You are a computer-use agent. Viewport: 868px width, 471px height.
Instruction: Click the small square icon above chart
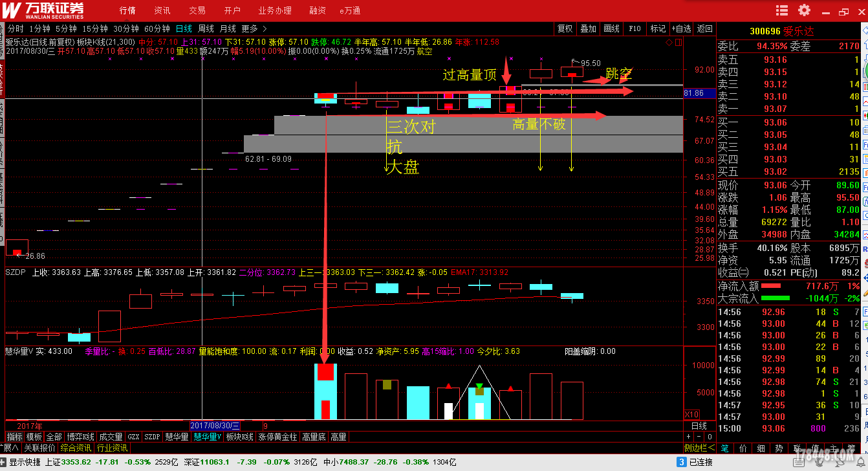(x=678, y=42)
